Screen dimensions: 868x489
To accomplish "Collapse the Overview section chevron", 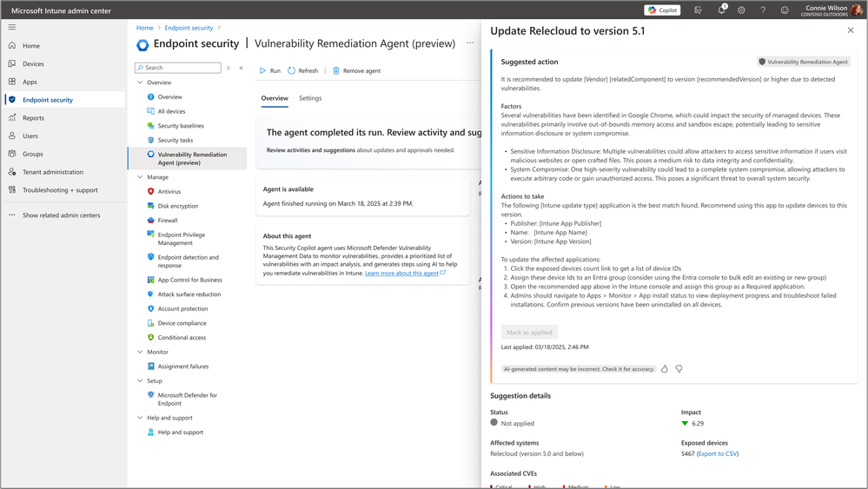I will click(140, 83).
